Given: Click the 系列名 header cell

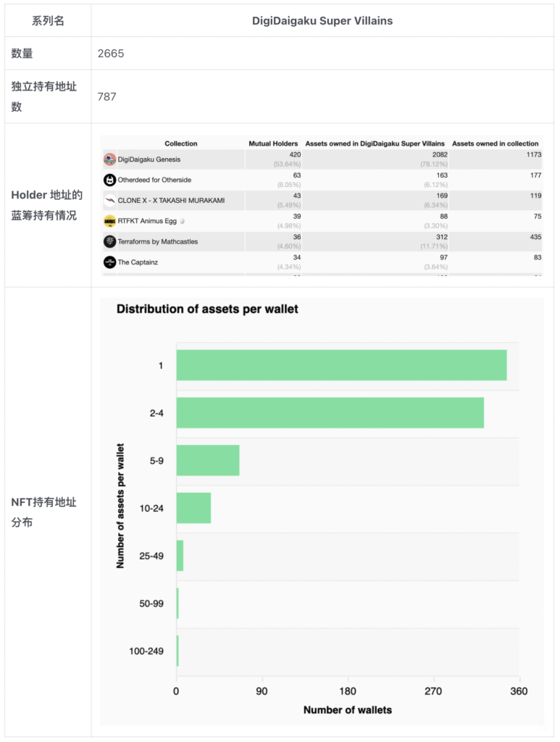Looking at the screenshot, I should tap(48, 21).
